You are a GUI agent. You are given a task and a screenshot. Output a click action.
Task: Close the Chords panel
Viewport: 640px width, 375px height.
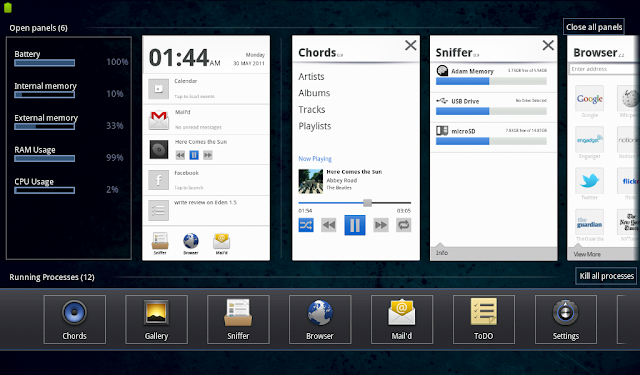click(x=411, y=45)
